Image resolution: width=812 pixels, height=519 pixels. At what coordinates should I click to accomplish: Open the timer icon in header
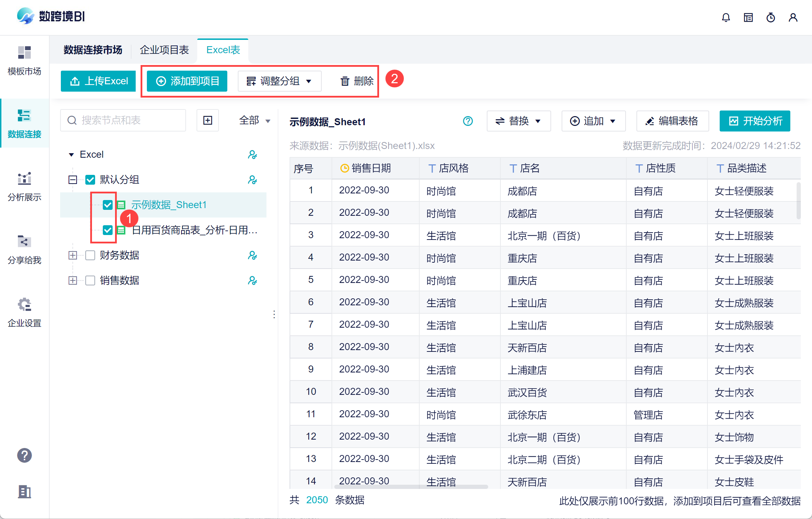click(770, 17)
